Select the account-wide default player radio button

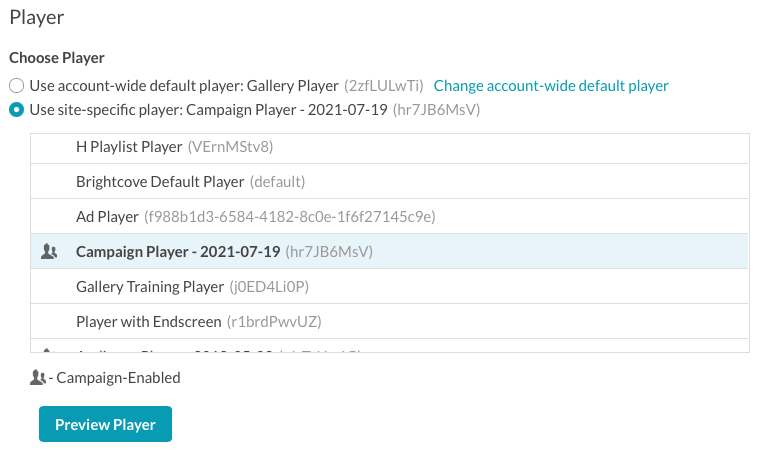pos(17,86)
